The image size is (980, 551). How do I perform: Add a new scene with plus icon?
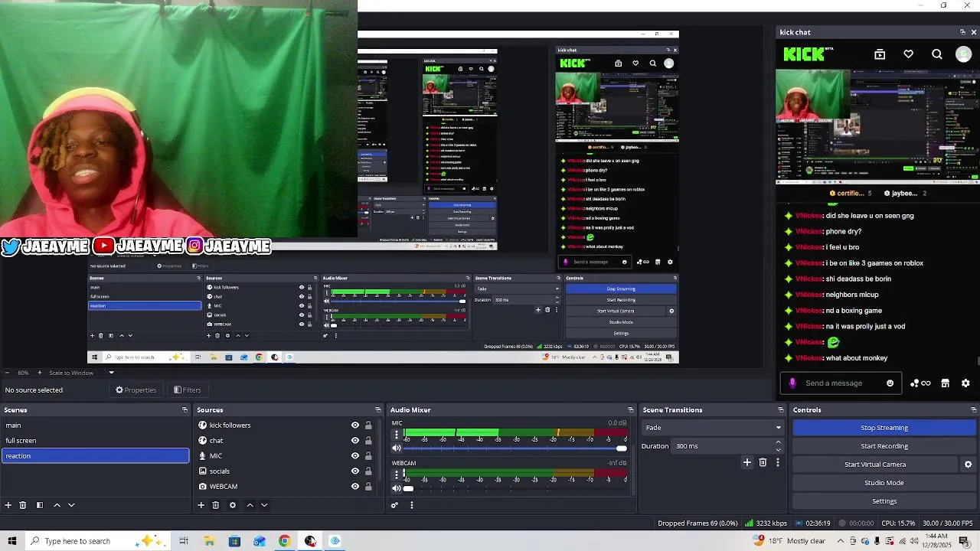pos(8,505)
